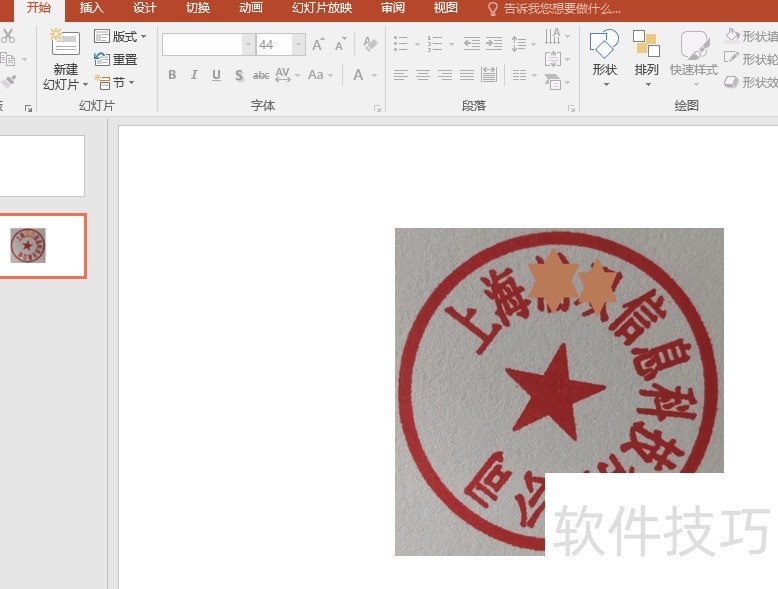
Task: Toggle underline formatting
Action: click(216, 75)
